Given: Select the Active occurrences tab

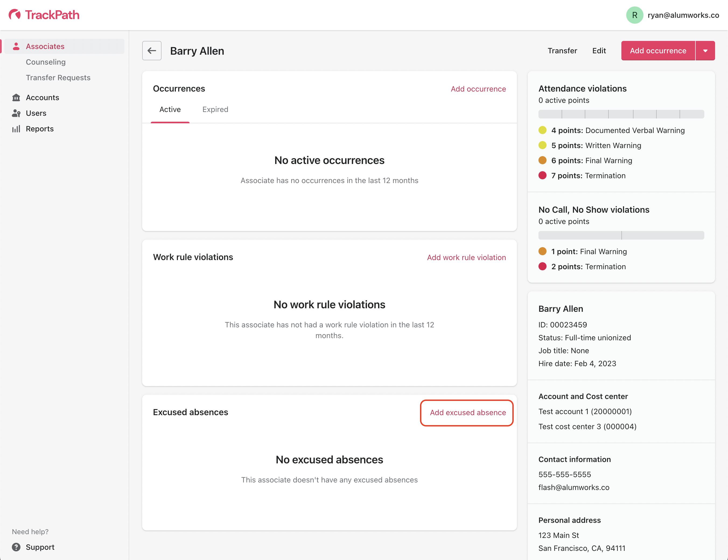Looking at the screenshot, I should pos(170,109).
